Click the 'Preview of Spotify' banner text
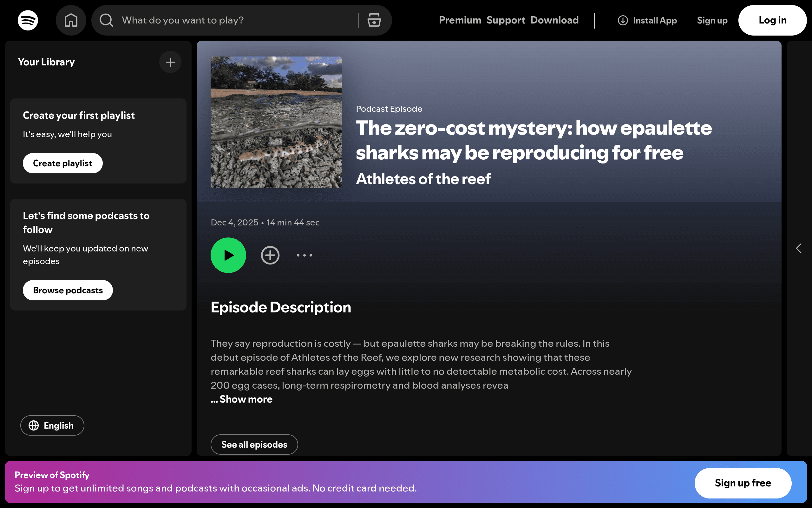The image size is (812, 508). point(52,475)
